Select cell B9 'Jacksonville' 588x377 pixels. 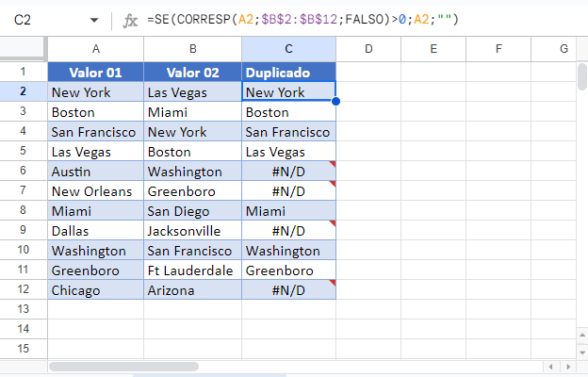point(193,230)
